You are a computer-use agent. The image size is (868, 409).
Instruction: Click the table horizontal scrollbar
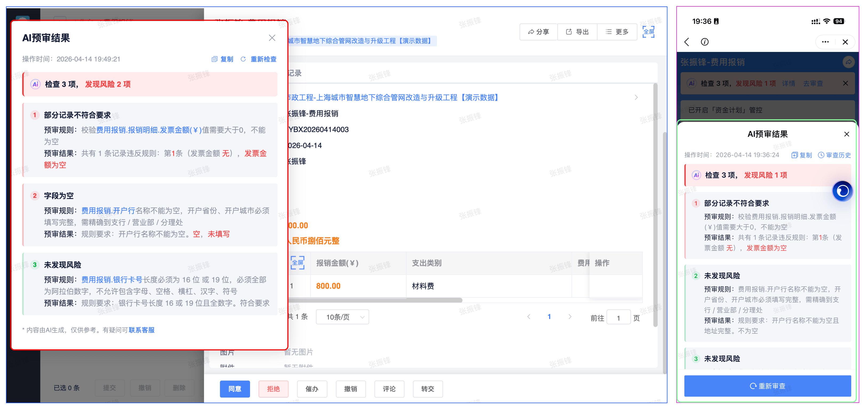[374, 300]
